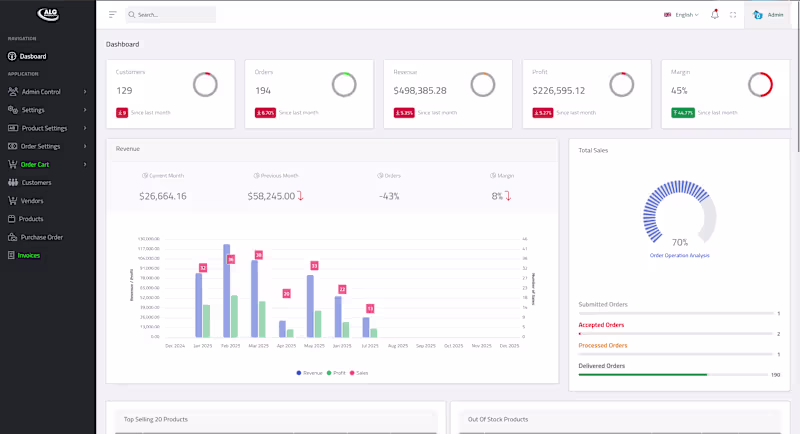Open Invoices in sidebar
Image resolution: width=800 pixels, height=434 pixels.
tap(29, 256)
